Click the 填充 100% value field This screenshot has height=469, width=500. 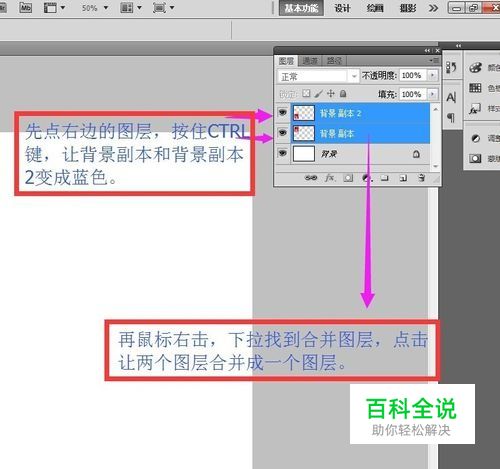point(413,94)
